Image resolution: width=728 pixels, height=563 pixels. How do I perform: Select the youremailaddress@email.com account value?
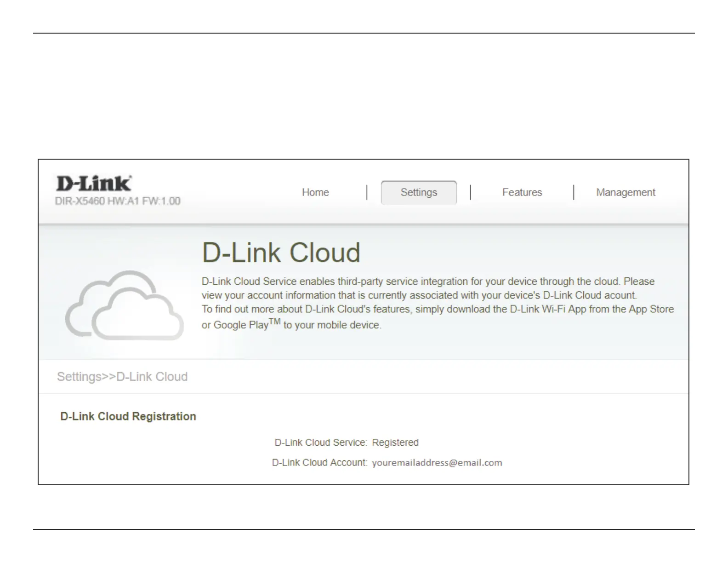(437, 463)
